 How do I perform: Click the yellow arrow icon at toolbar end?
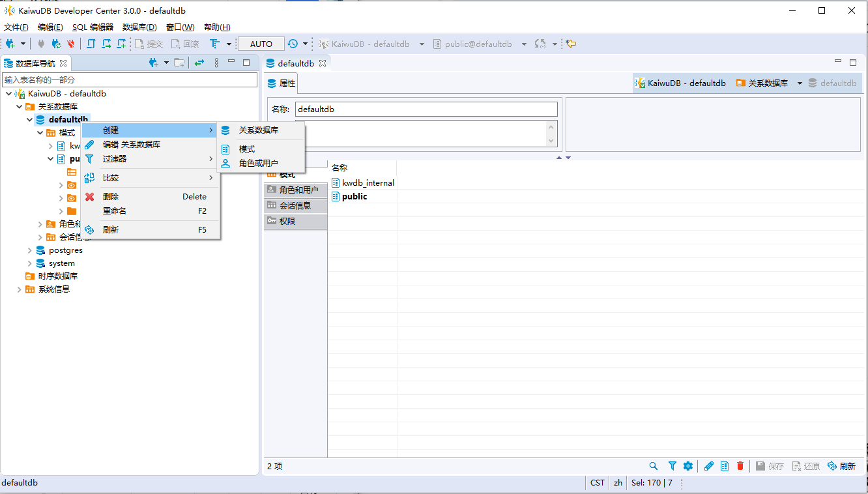(571, 44)
